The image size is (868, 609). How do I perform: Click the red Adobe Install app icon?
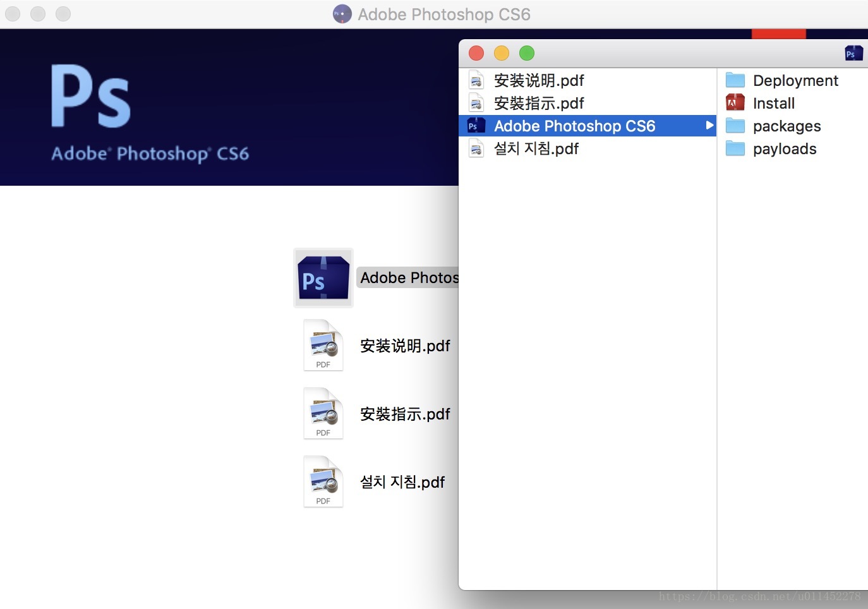point(735,102)
